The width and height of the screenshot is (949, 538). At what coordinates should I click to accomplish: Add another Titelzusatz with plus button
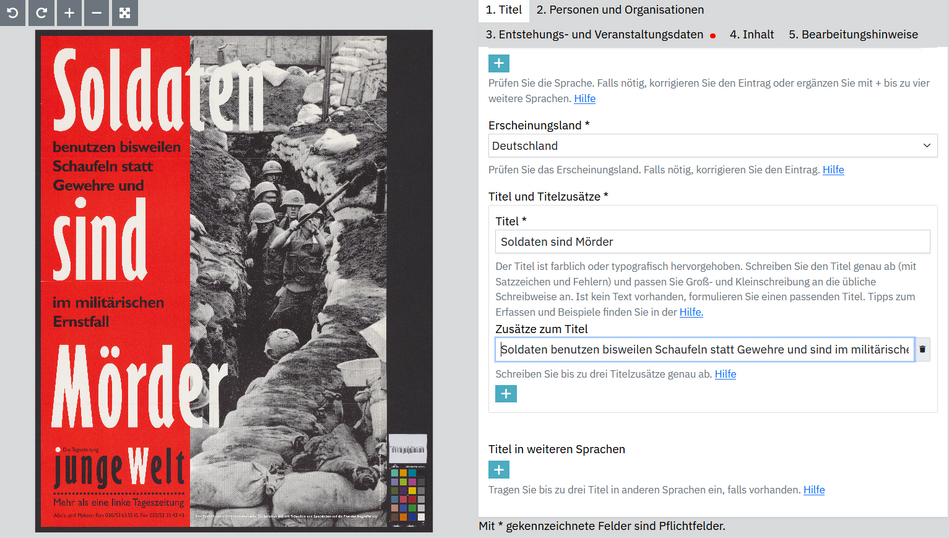(x=506, y=394)
